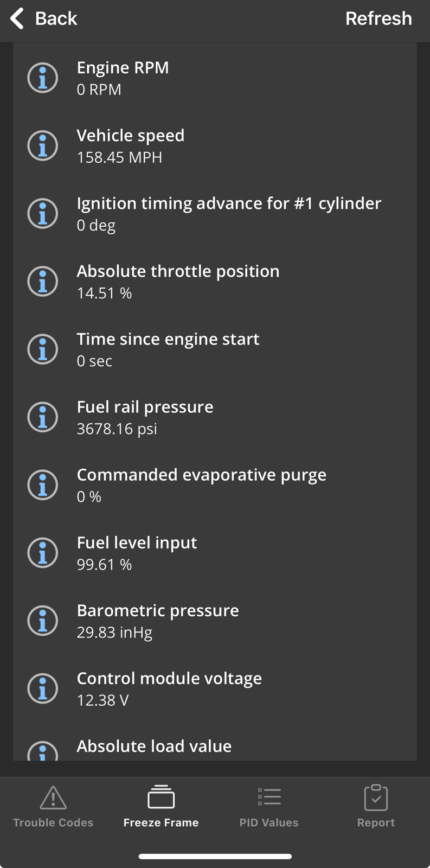Tap the info icon beside Engine RPM
430x868 pixels.
[43, 78]
